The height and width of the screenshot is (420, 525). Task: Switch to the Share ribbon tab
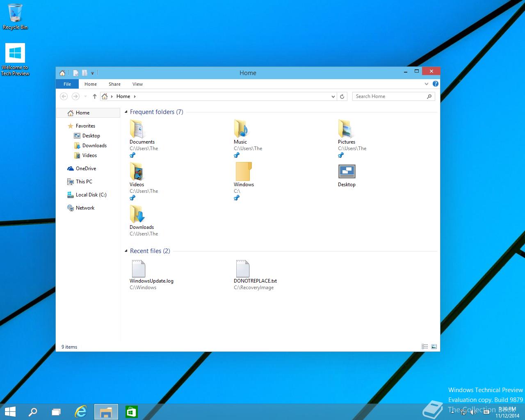point(114,84)
